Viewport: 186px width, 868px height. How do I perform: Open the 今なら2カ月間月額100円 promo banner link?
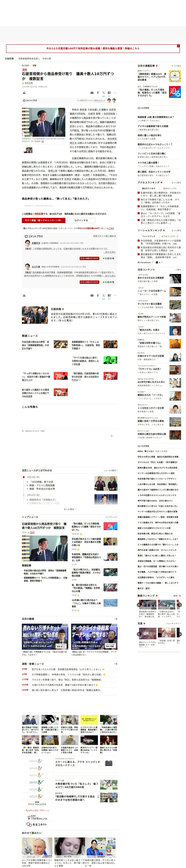93,48
